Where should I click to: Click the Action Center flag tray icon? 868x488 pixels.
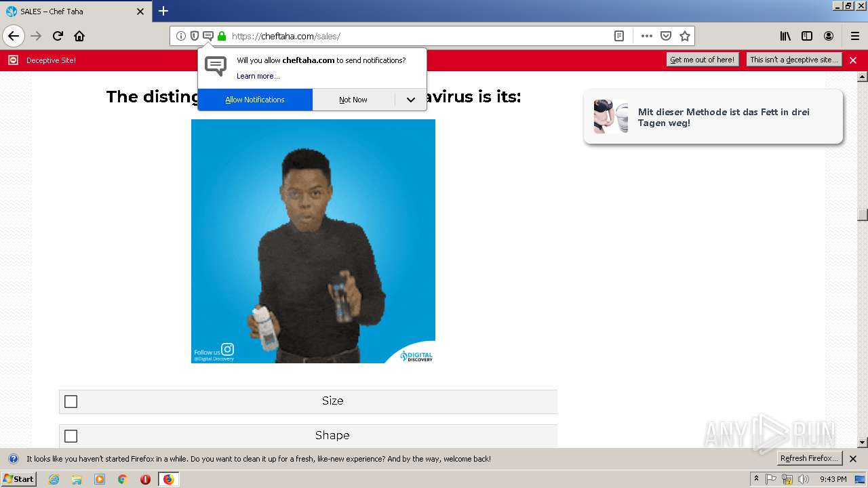pos(771,479)
